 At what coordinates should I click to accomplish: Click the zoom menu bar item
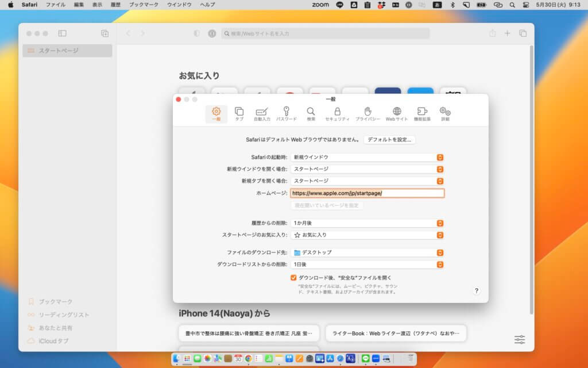pyautogui.click(x=320, y=5)
